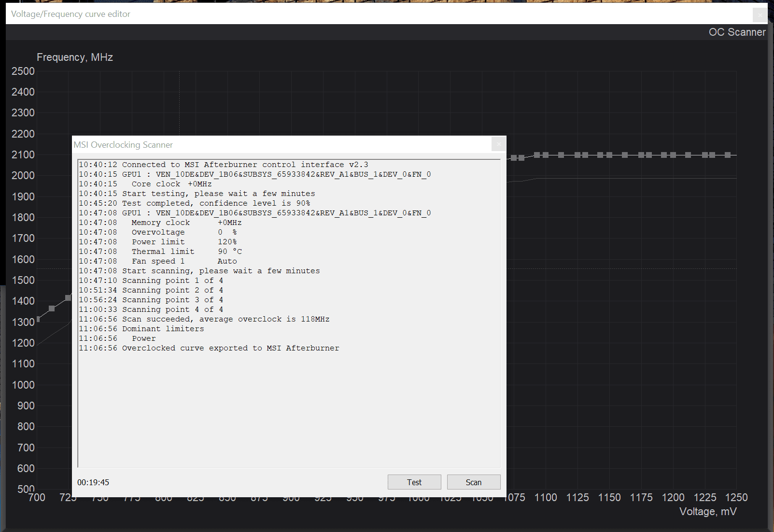Click the Test button in scanner dialog
774x532 pixels.
(x=414, y=482)
